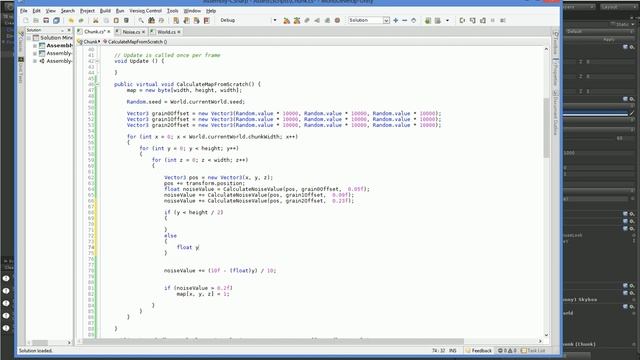Image resolution: width=640 pixels, height=360 pixels.
Task: Open the View menu
Action: [x=51, y=11]
